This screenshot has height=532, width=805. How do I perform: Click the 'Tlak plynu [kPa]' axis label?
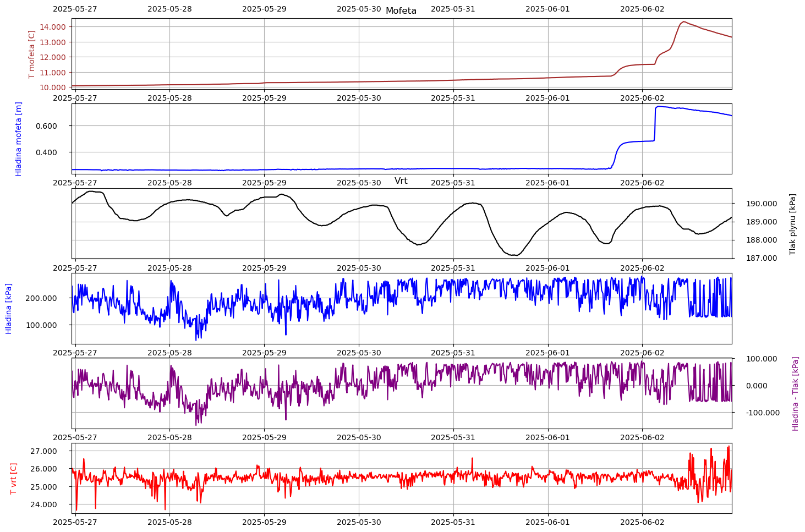792,224
